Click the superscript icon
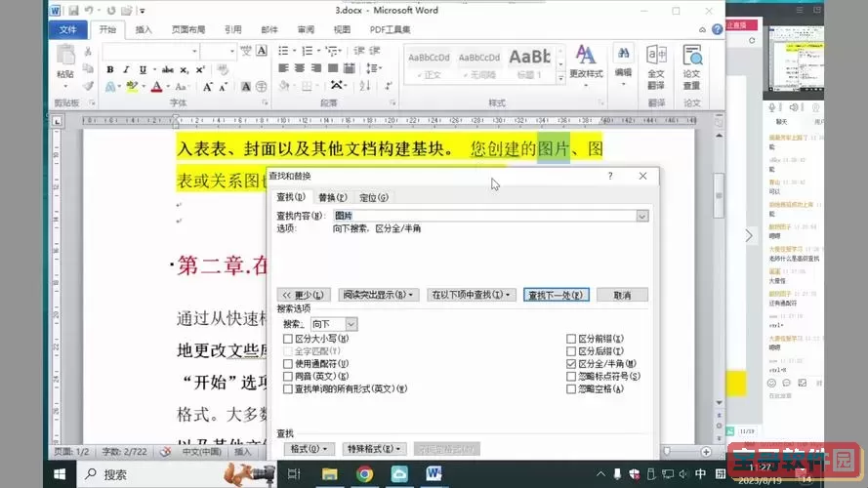This screenshot has height=488, width=868. (200, 69)
